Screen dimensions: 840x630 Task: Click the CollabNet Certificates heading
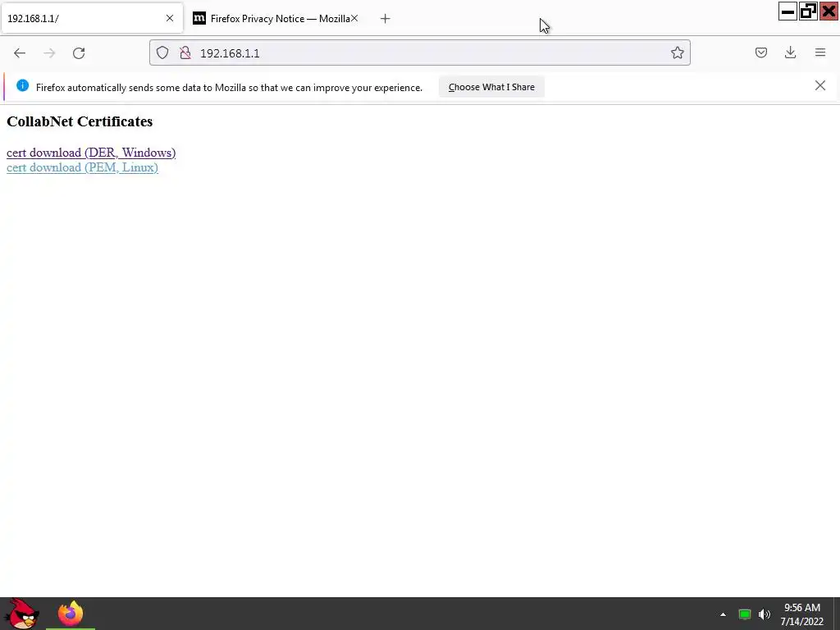[x=80, y=121]
